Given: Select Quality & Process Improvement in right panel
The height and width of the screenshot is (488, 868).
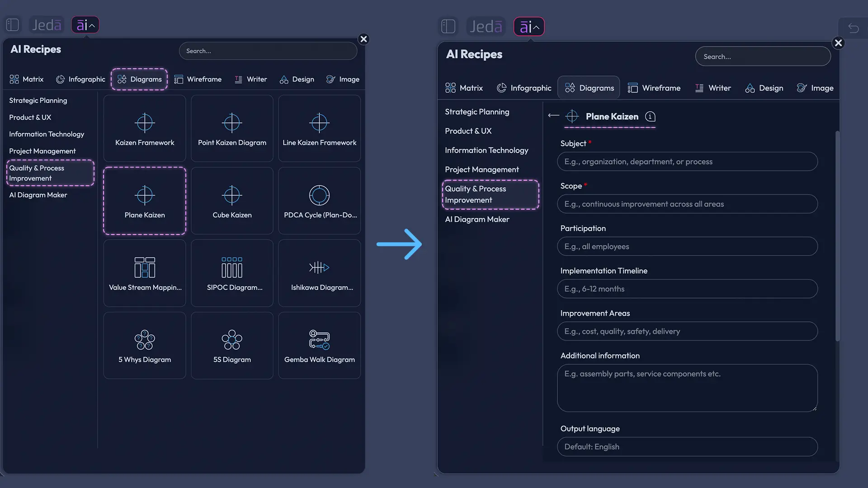Looking at the screenshot, I should coord(491,194).
